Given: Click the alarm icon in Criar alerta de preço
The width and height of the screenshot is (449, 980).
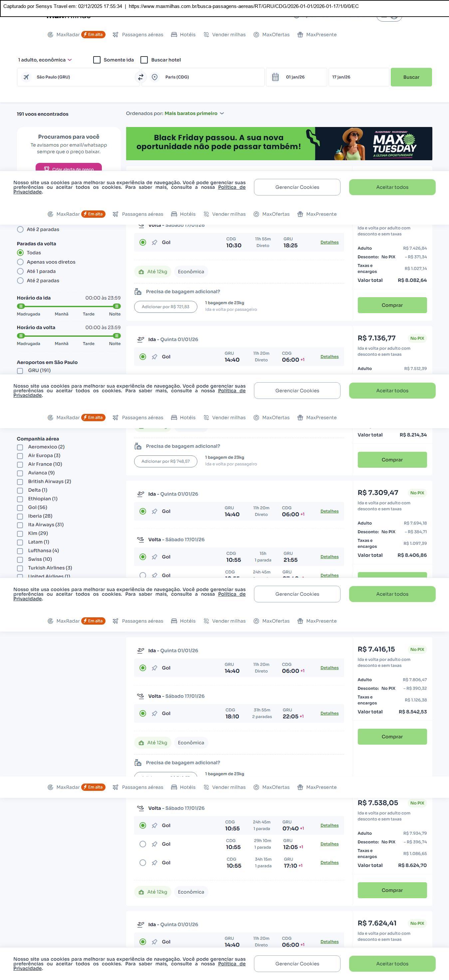Looking at the screenshot, I should [x=47, y=169].
